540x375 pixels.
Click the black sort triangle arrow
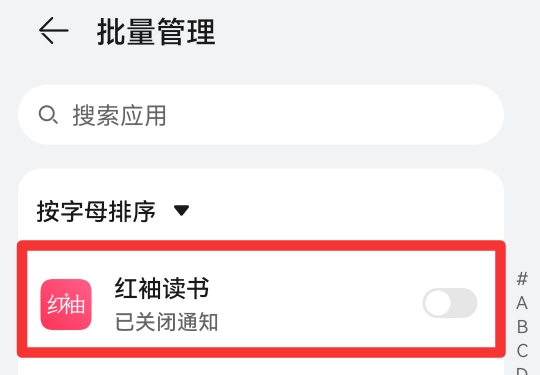pyautogui.click(x=181, y=210)
